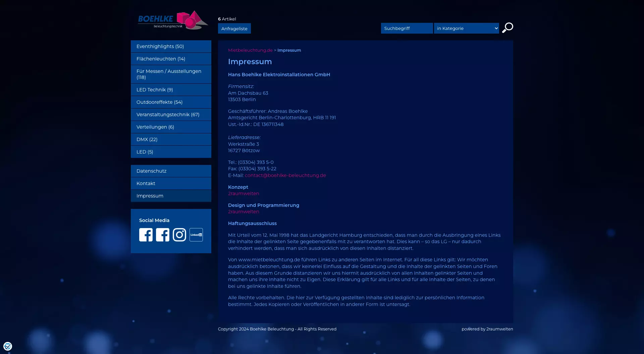644x354 pixels.
Task: Click 'Amtsgericht Berlin-Charlottenburg, HRB 11 191' text
Action: click(x=282, y=118)
